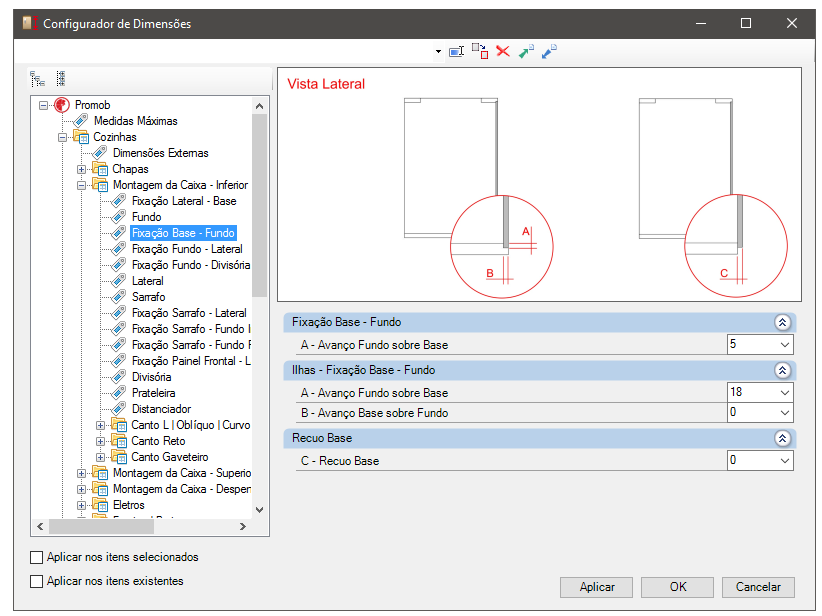This screenshot has height=616, width=822.
Task: Select Fixação Painel Frontal item
Action: [x=191, y=361]
